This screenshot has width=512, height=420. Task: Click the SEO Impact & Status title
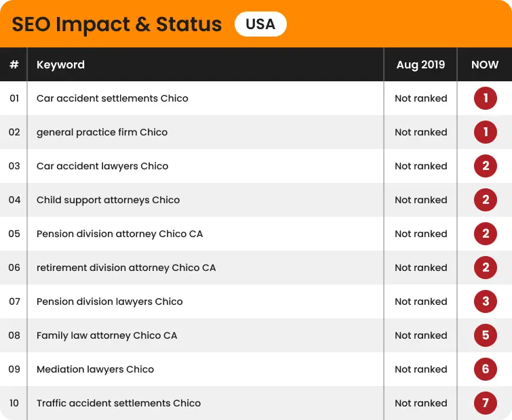click(117, 25)
